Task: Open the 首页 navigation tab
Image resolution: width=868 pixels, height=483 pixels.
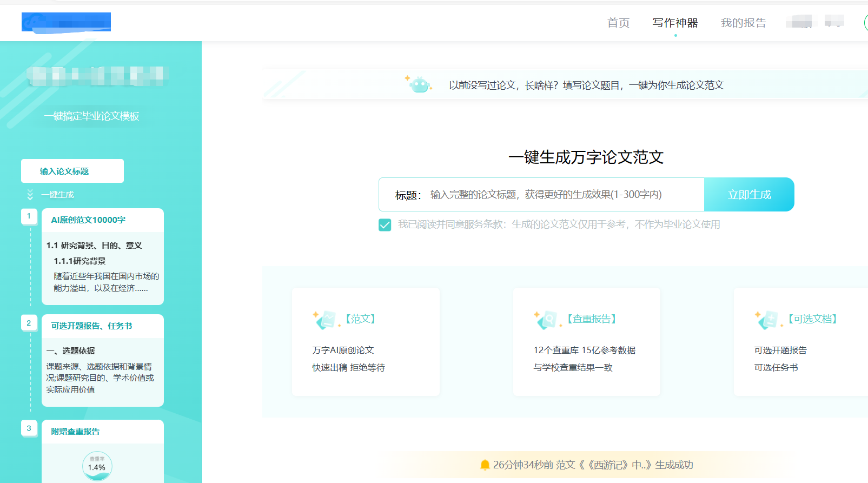Action: click(618, 23)
